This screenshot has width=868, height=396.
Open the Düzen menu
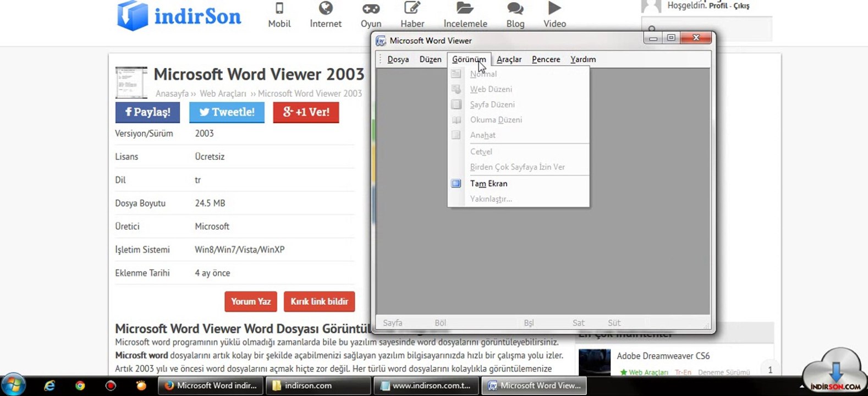(430, 59)
